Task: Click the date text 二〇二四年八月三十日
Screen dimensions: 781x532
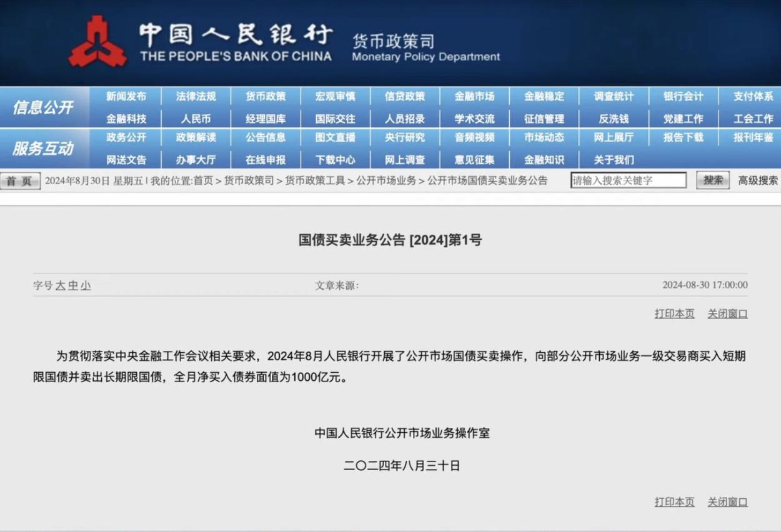Action: (x=402, y=465)
